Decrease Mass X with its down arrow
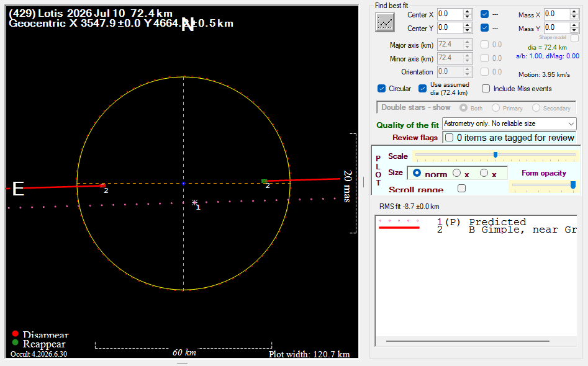The height and width of the screenshot is (366, 588). [x=574, y=17]
